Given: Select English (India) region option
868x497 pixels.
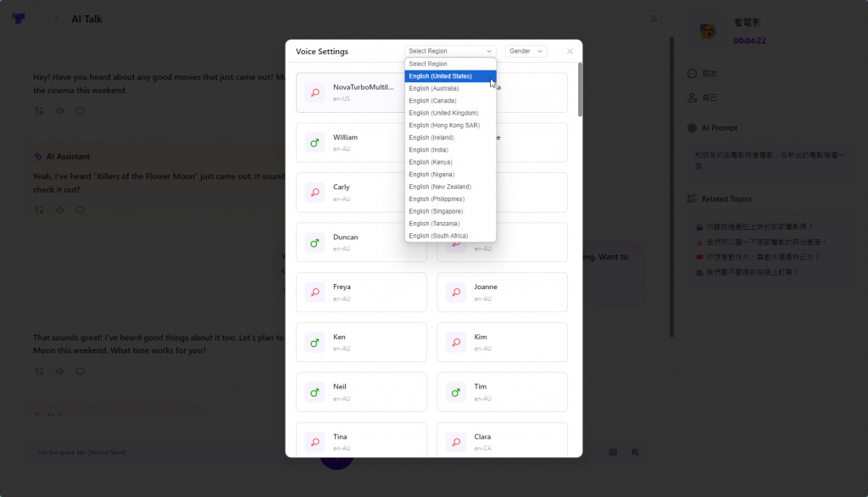Looking at the screenshot, I should (x=450, y=149).
